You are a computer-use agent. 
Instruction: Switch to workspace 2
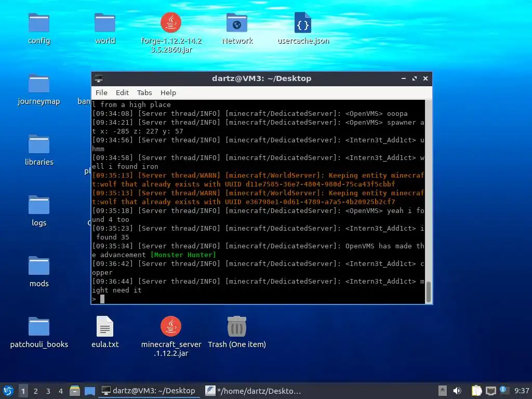pyautogui.click(x=36, y=391)
